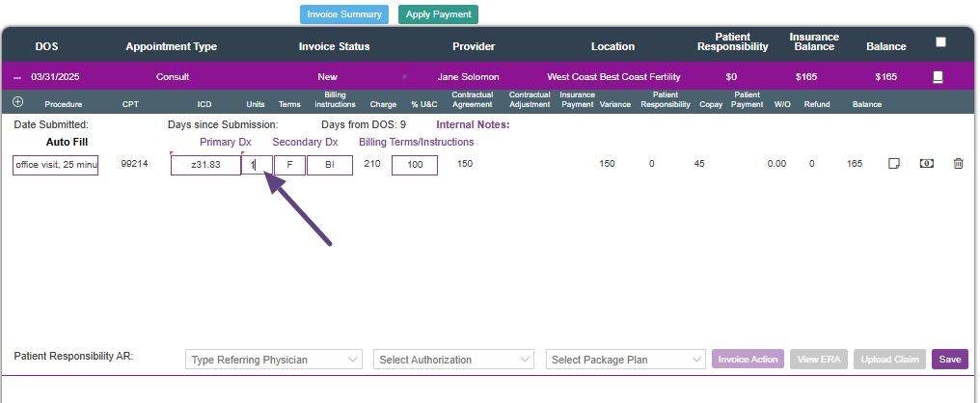Viewport: 980px width, 403px height.
Task: Click the Insurance Balance column header
Action: click(812, 41)
